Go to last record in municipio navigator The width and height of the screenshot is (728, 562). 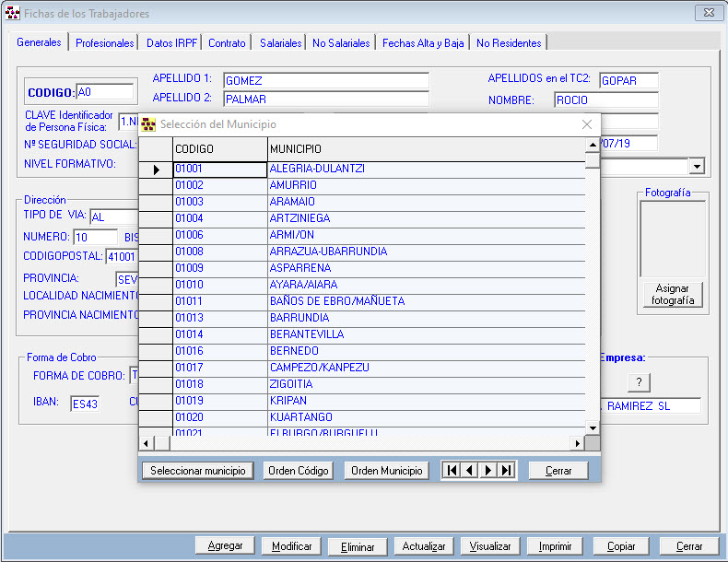507,471
